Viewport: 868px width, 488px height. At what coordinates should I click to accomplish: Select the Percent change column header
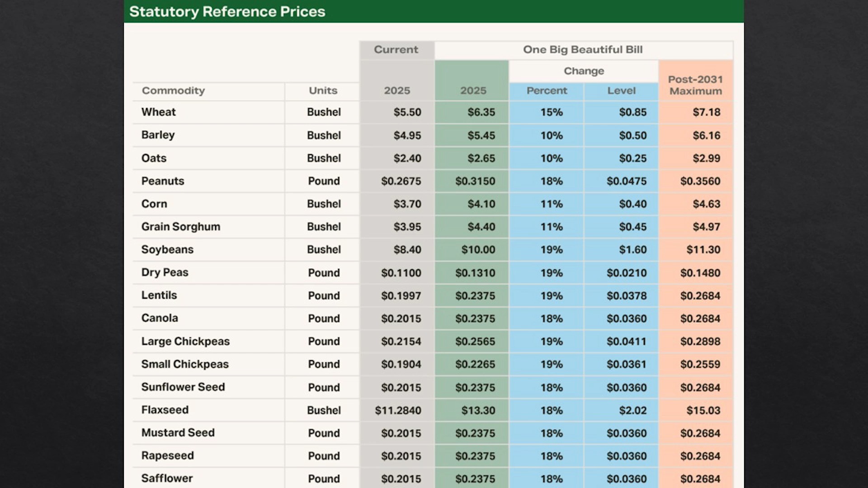point(547,91)
